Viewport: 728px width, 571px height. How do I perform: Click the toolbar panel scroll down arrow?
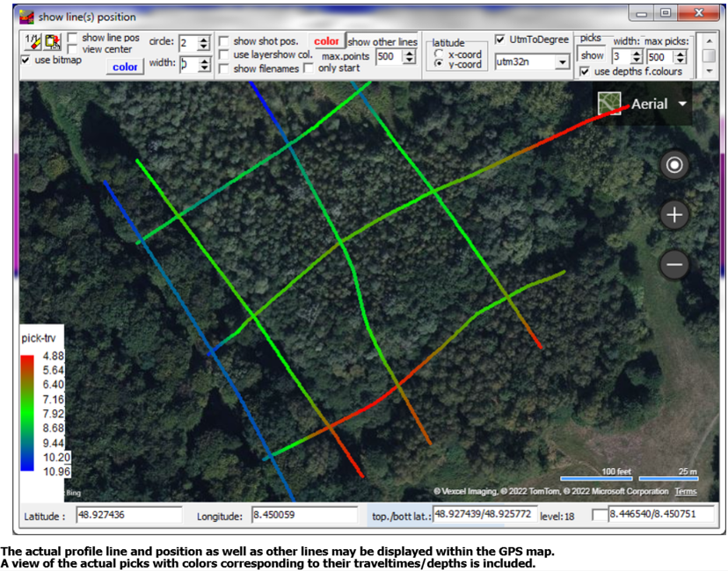tap(709, 71)
